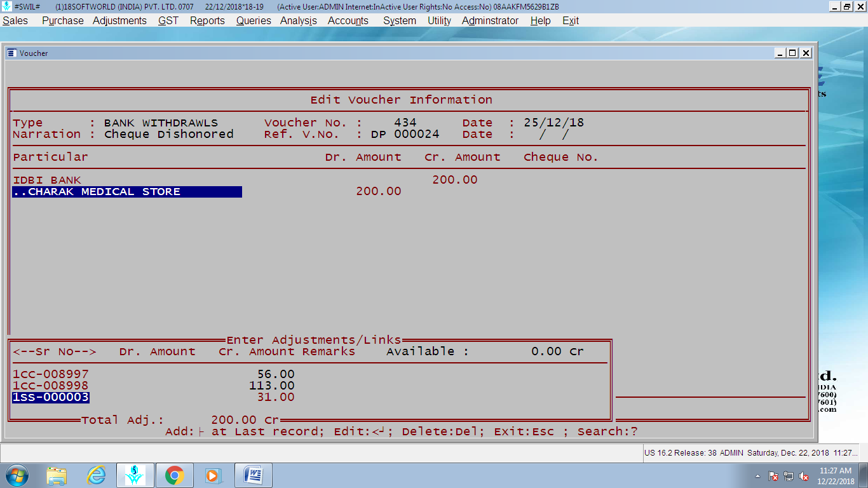Viewport: 868px width, 488px height.
Task: Click the Total Adj. 200.00 Cr value
Action: tap(245, 420)
